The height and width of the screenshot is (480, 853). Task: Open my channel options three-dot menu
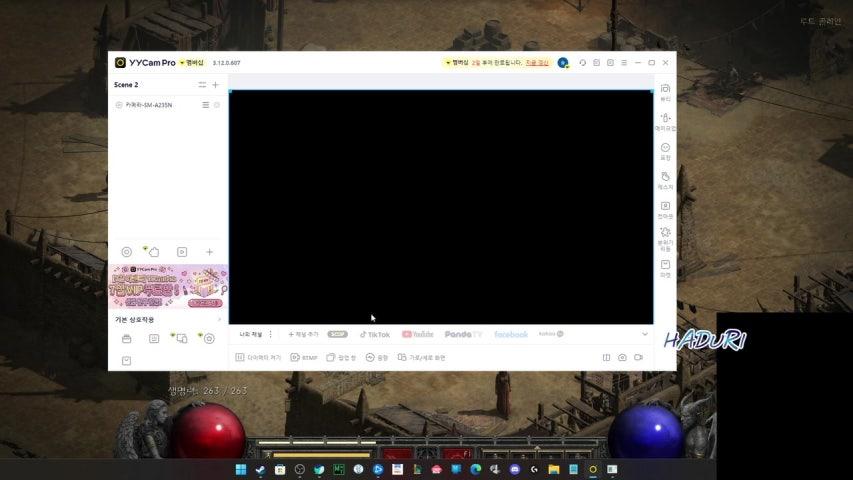(x=270, y=334)
